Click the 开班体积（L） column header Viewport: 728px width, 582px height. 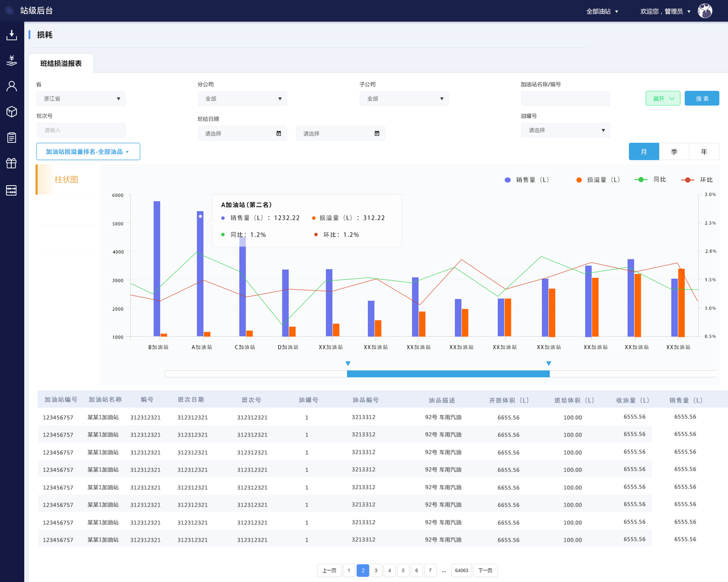[509, 400]
